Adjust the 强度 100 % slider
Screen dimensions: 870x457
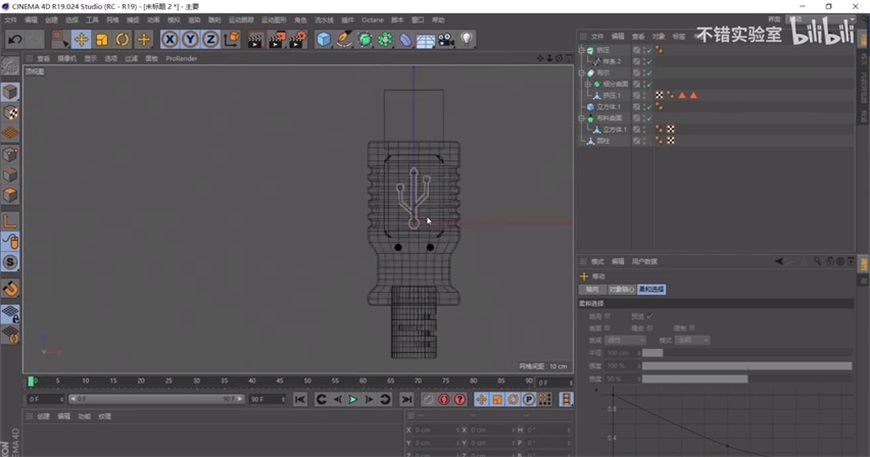pos(747,366)
